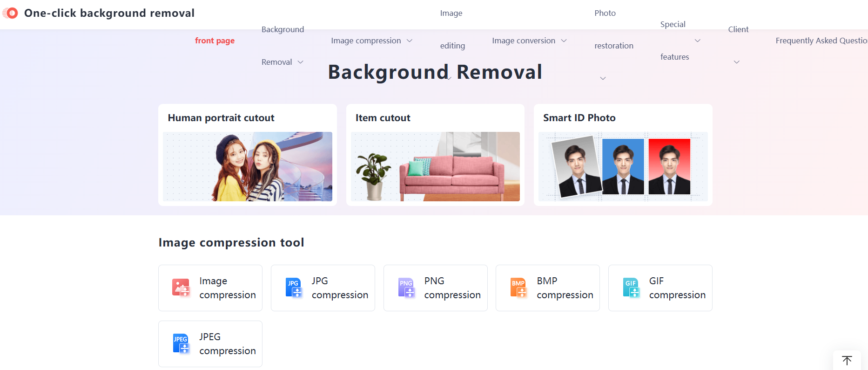Viewport: 868px width, 370px height.
Task: Select the GIF compression tool text
Action: [x=677, y=288]
